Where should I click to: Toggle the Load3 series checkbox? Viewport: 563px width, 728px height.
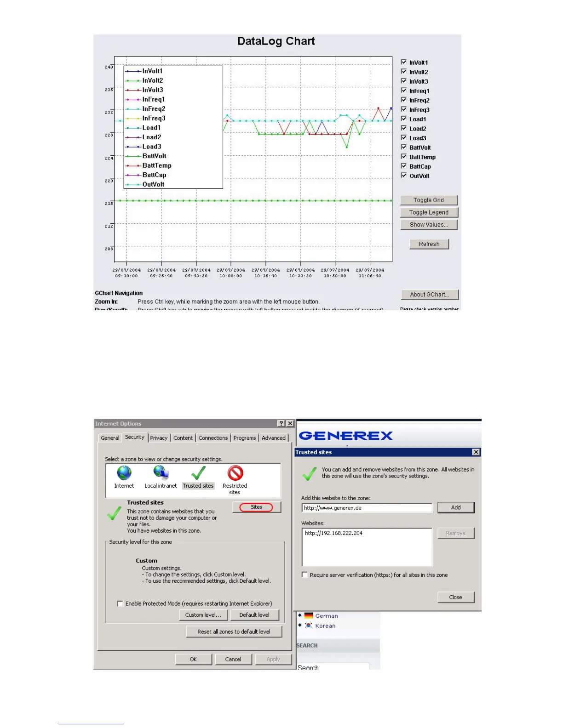point(404,137)
